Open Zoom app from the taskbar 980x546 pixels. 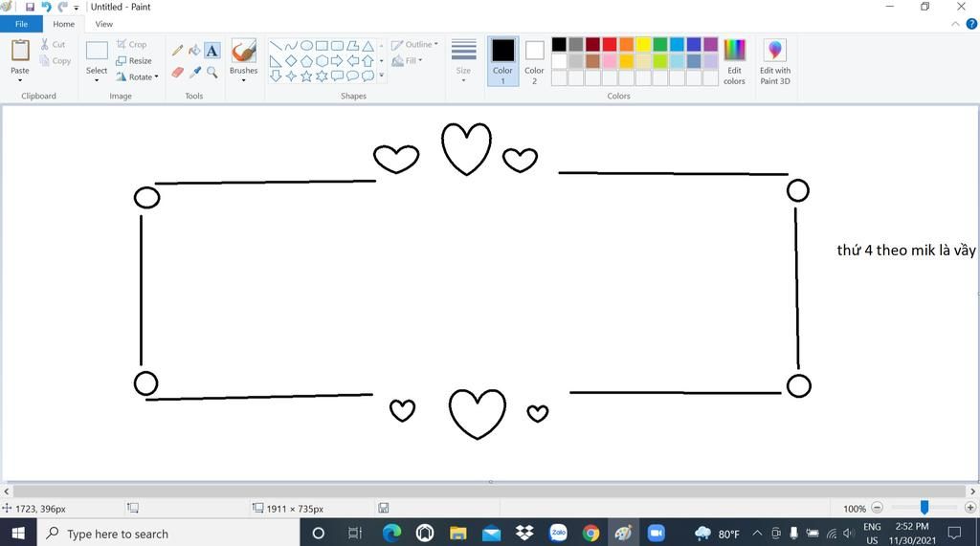[656, 533]
